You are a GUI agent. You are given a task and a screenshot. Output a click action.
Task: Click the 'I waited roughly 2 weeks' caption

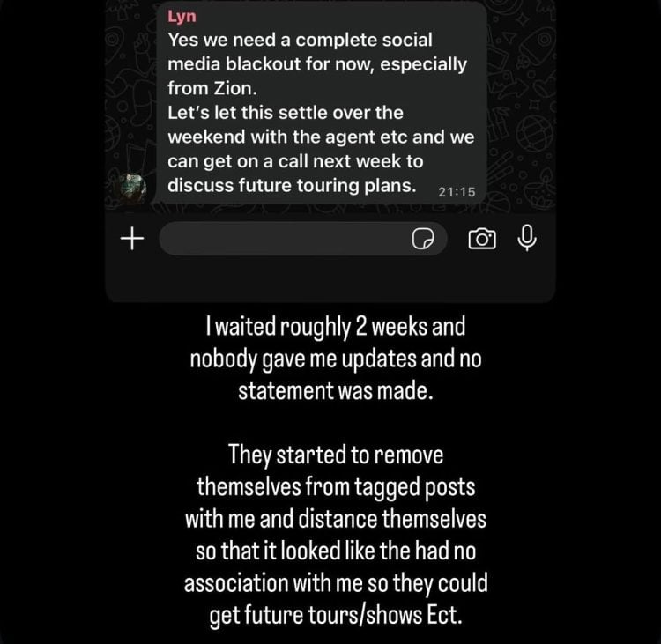click(333, 329)
